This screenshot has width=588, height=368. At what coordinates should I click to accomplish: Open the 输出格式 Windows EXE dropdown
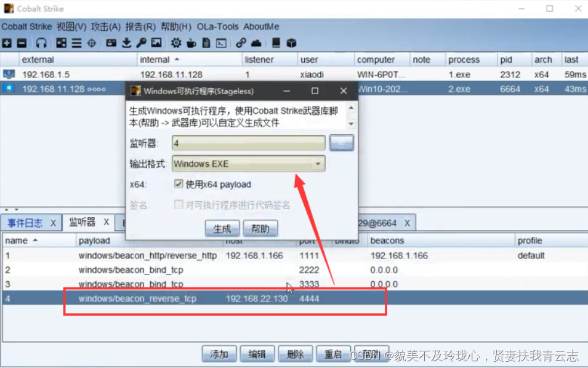pyautogui.click(x=248, y=164)
